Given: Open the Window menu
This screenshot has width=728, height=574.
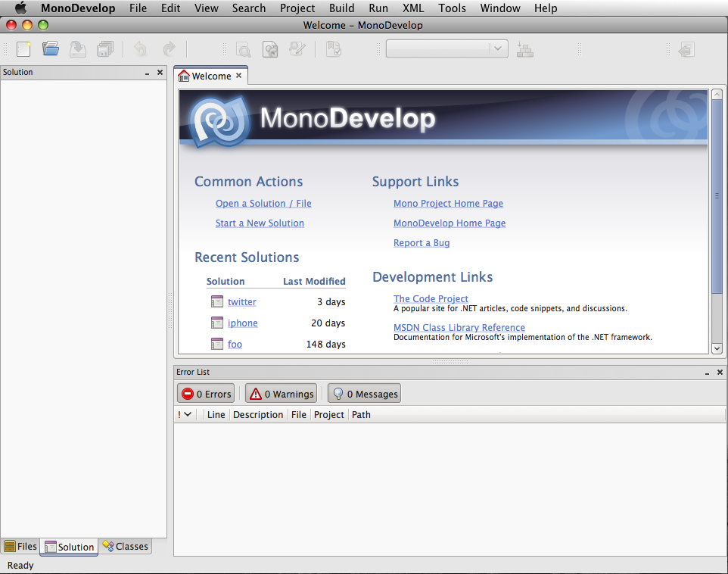Looking at the screenshot, I should (500, 8).
